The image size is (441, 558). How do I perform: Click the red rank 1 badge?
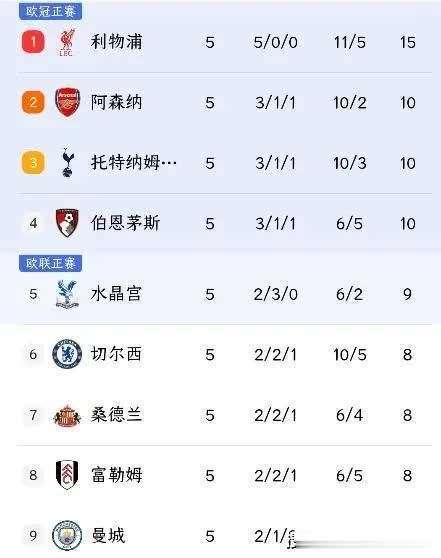click(33, 42)
